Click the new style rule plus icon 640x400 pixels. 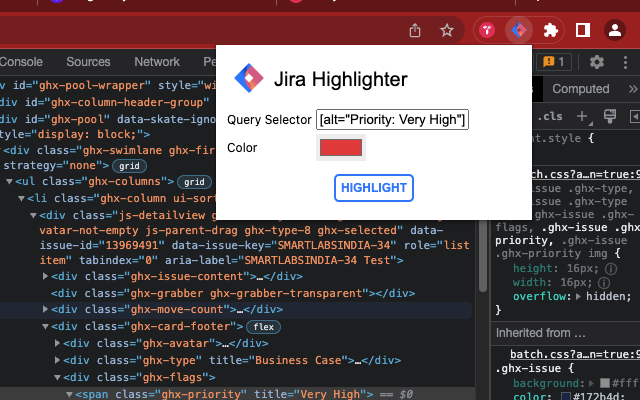(582, 116)
